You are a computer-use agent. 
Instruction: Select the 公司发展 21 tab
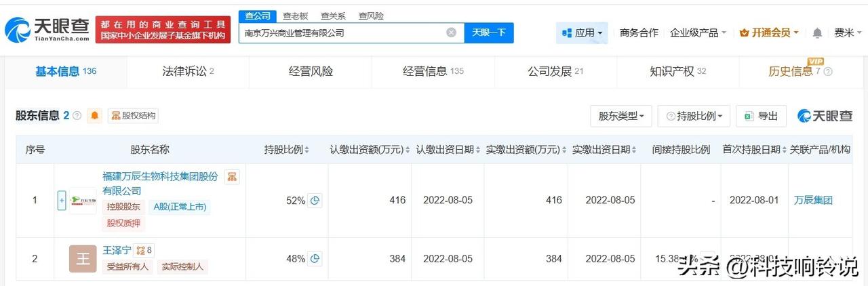pyautogui.click(x=555, y=71)
